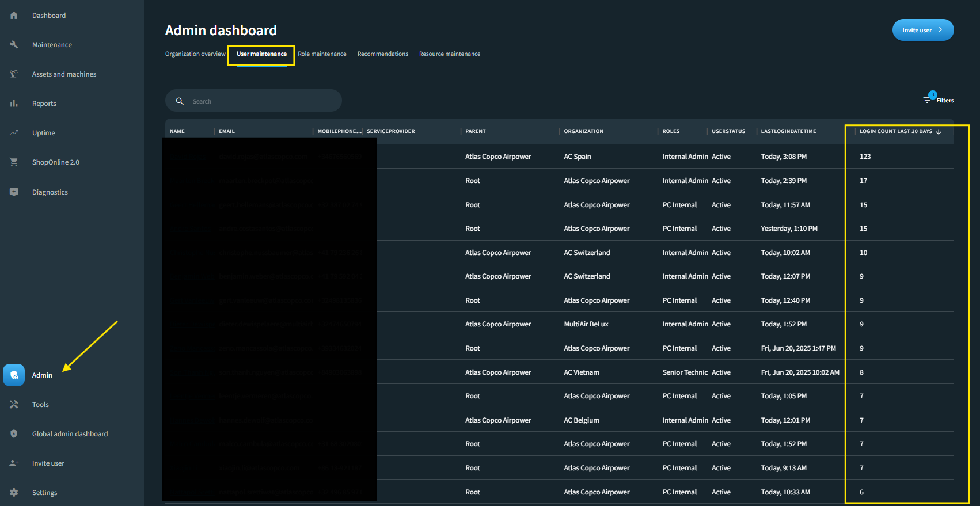Open Global admin dashboard
980x506 pixels.
[70, 434]
